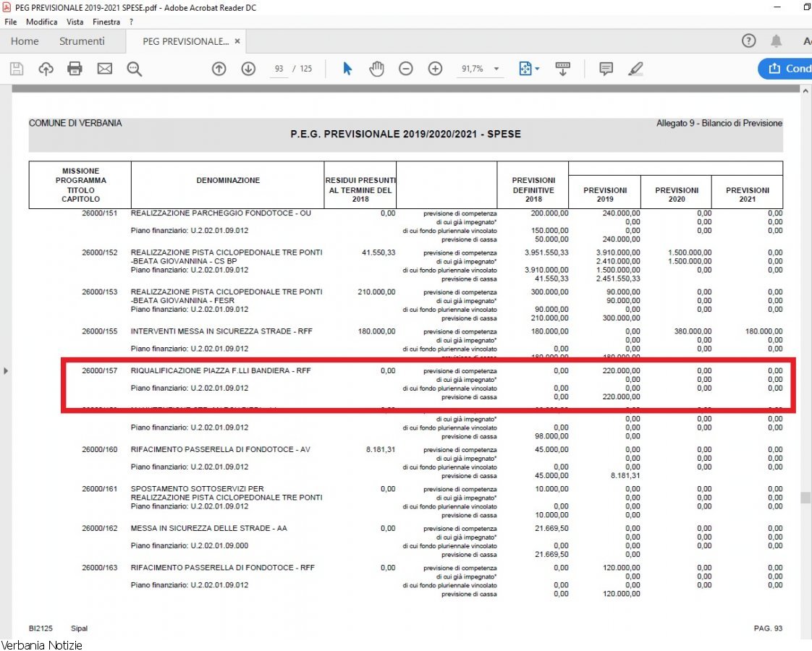Click the upload to cloud icon
The height and width of the screenshot is (651, 812).
pyautogui.click(x=46, y=69)
